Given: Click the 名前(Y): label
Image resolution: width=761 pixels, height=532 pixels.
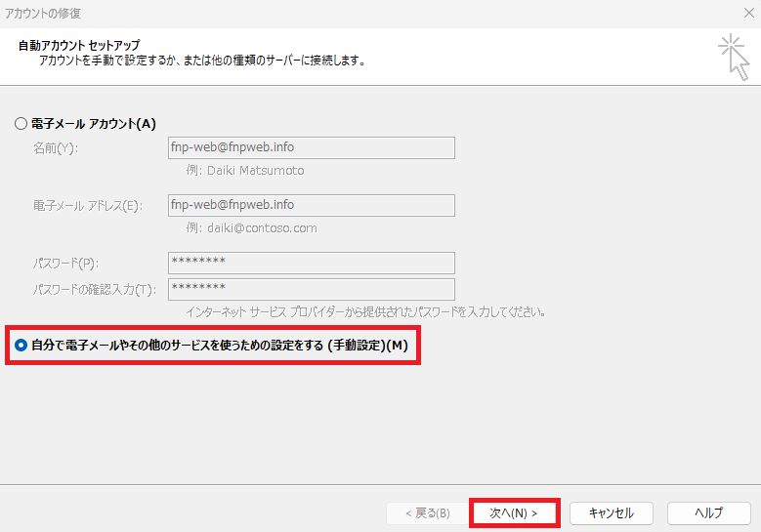Looking at the screenshot, I should [x=56, y=148].
